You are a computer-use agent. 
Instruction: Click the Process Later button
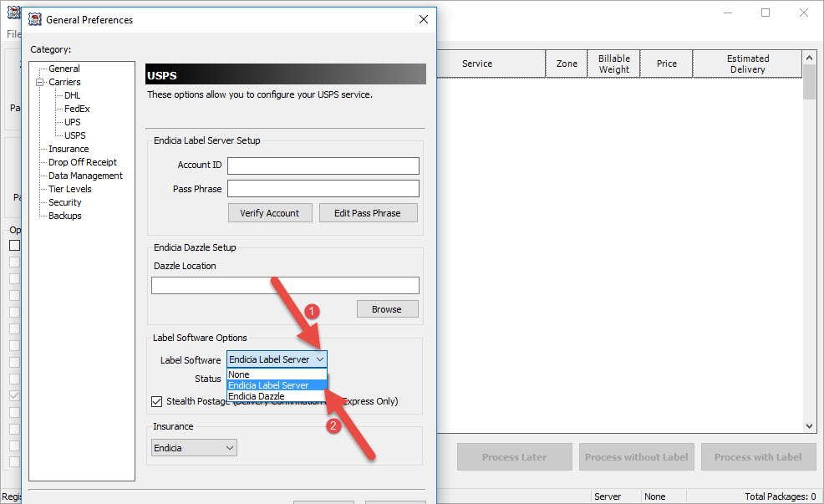pyautogui.click(x=515, y=456)
